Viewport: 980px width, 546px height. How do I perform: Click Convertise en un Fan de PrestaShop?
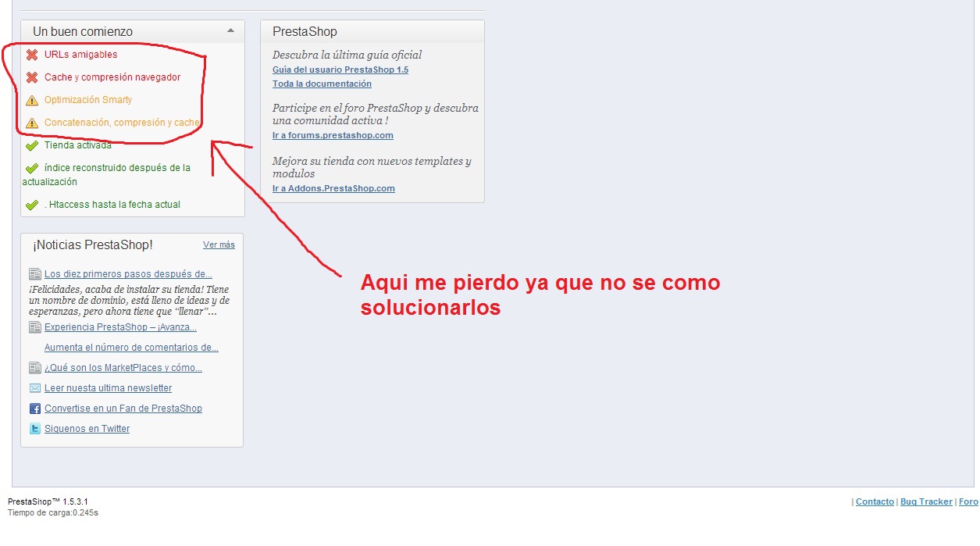123,409
